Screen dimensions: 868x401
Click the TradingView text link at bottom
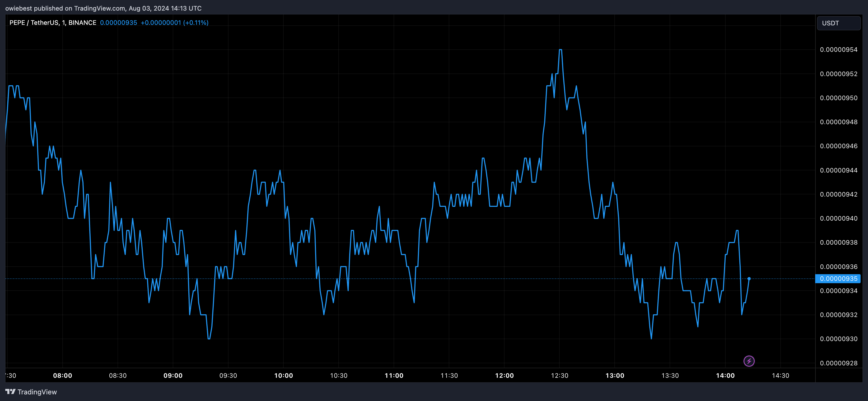(x=37, y=392)
